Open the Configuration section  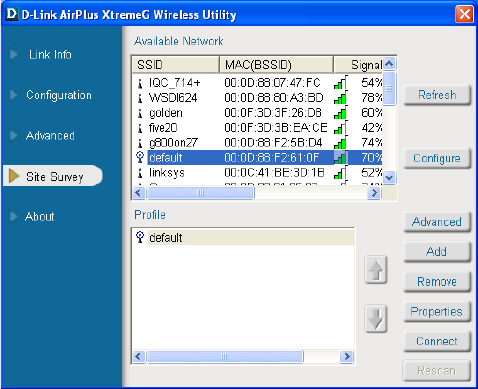(x=59, y=95)
